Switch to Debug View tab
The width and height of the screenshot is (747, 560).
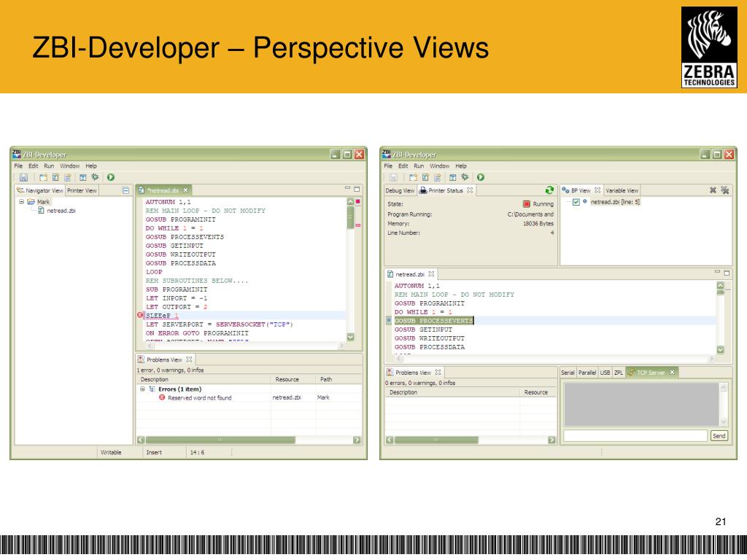[400, 190]
